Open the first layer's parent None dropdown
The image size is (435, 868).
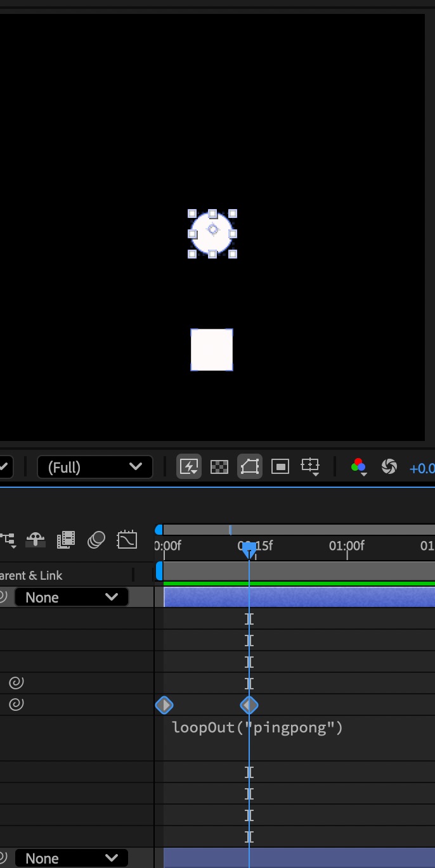71,597
